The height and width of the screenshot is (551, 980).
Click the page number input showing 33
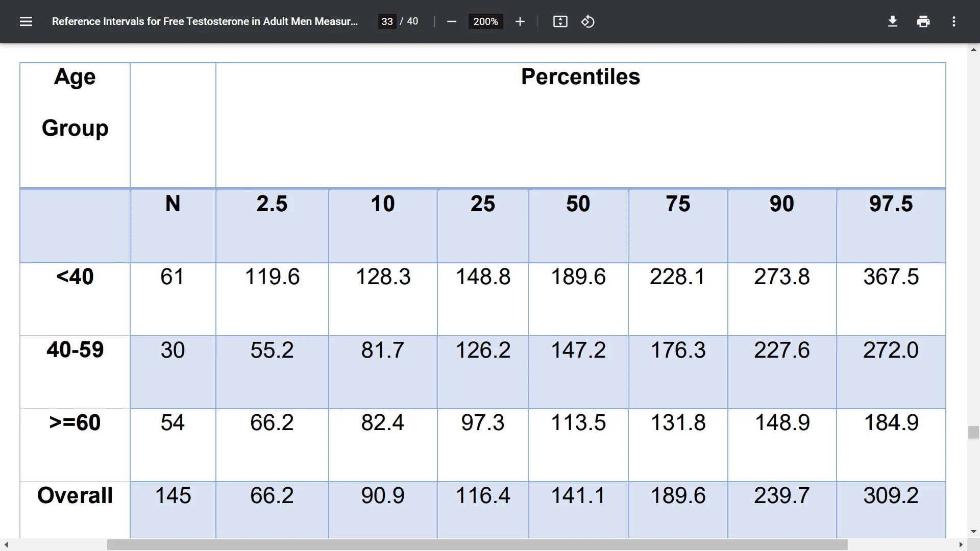(x=387, y=21)
